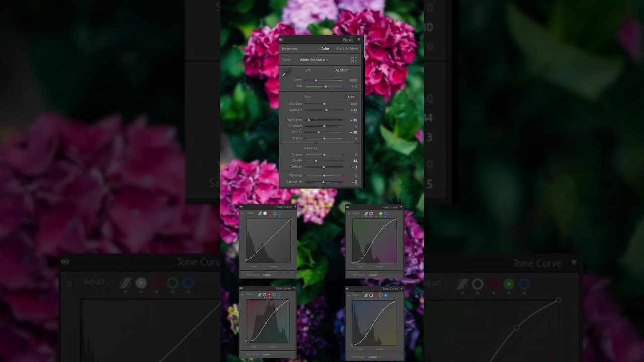The width and height of the screenshot is (644, 362).
Task: Click the Temp value 4800
Action: (x=353, y=80)
